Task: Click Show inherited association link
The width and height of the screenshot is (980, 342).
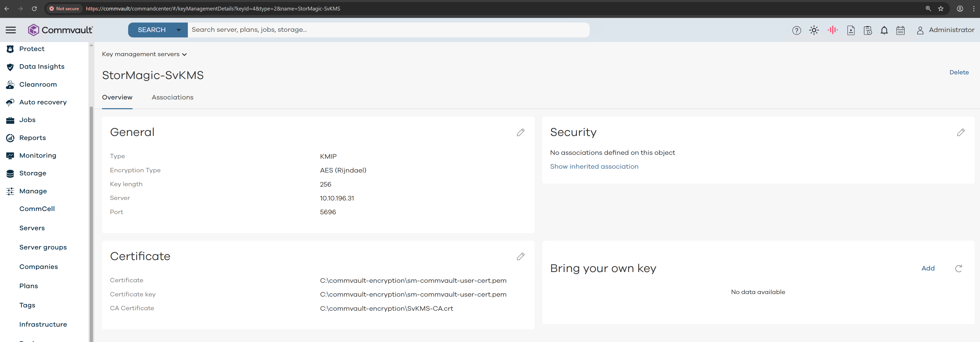Action: [x=594, y=167]
